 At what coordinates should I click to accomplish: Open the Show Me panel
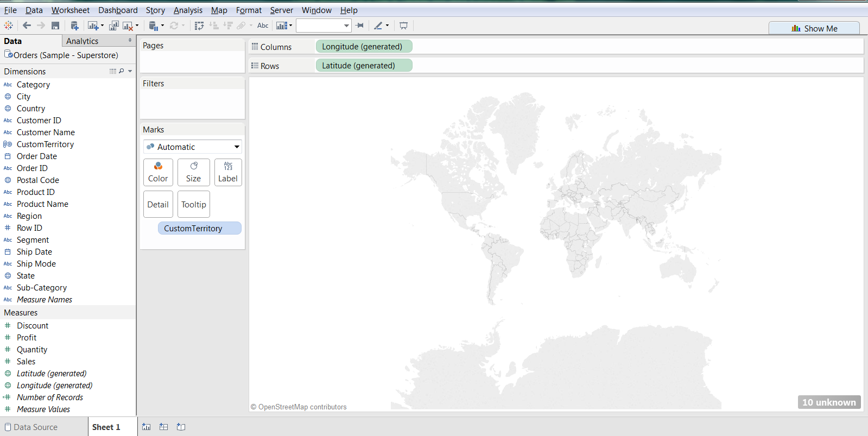[814, 28]
